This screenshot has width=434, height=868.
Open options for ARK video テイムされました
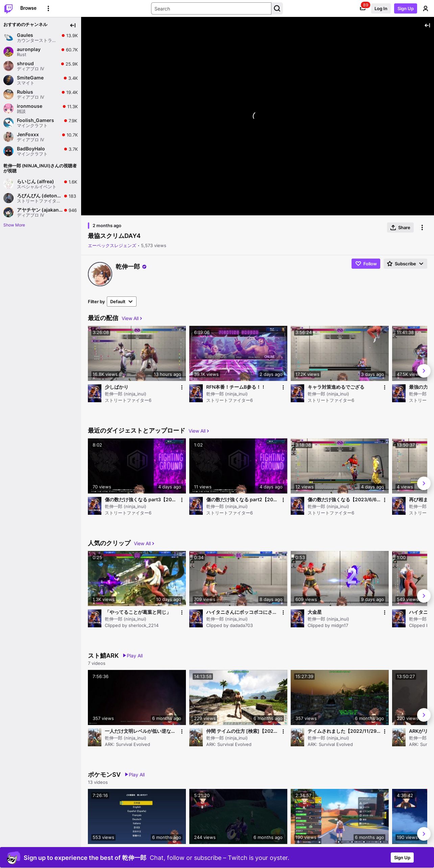385,731
